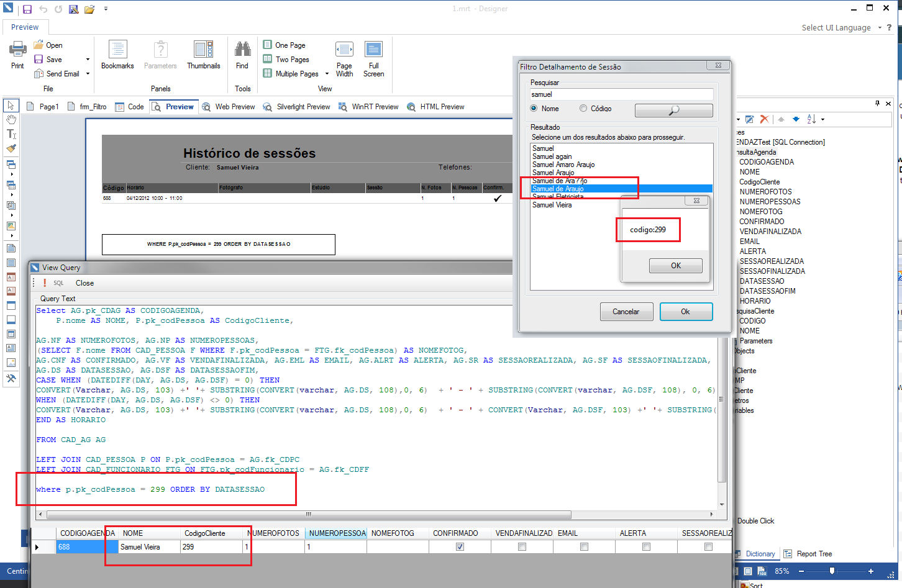902x588 pixels.
Task: Switch to frm_Filtro tab
Action: [x=87, y=107]
